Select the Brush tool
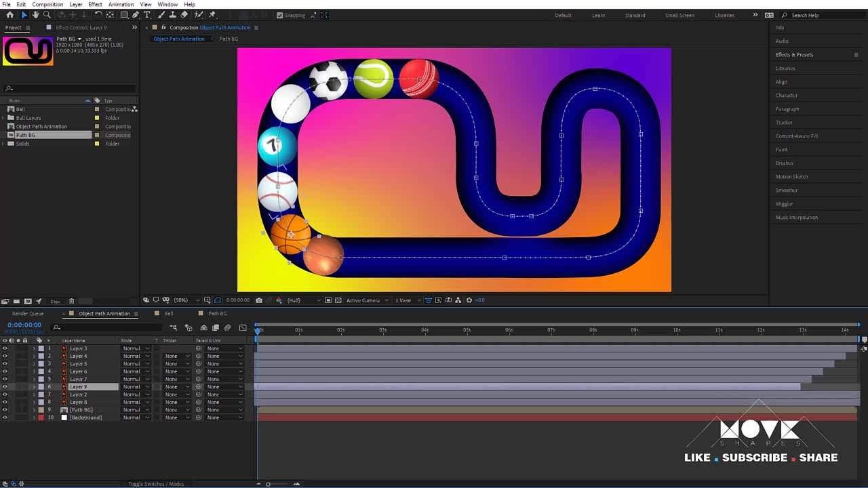The height and width of the screenshot is (488, 868). (161, 15)
